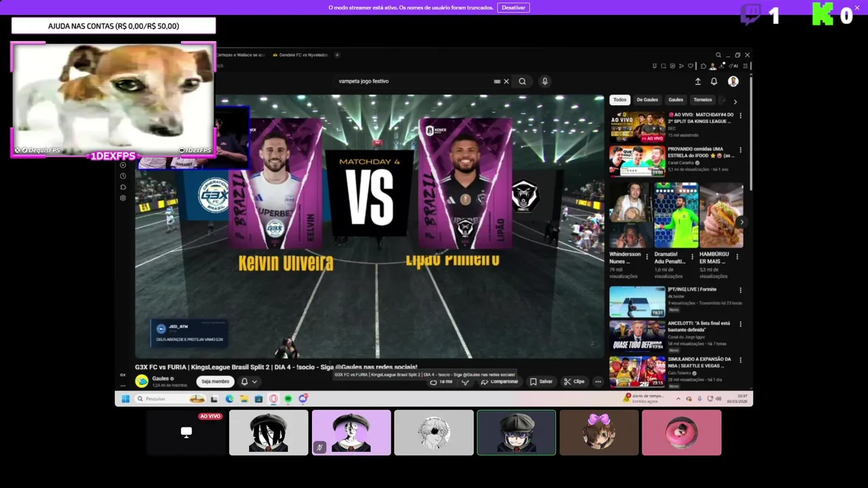Select the 'AO VIVO' screen-share tile
Viewport: 868px width, 488px height.
[x=186, y=432]
